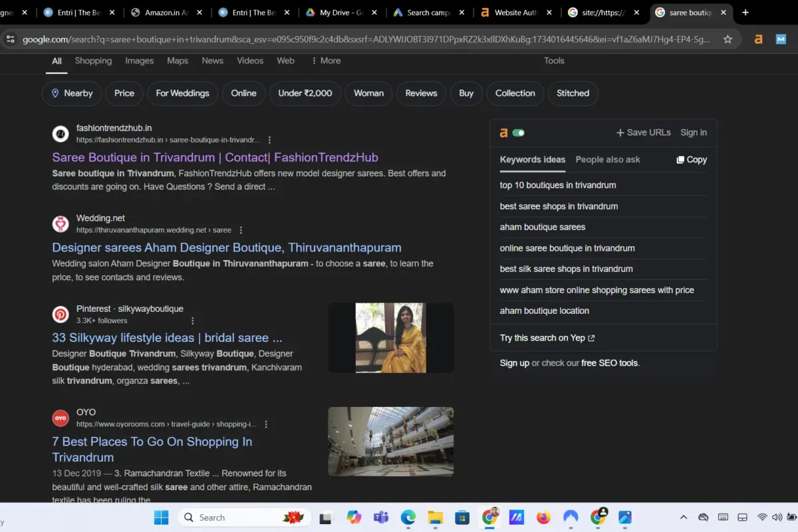798x532 pixels.
Task: Open Saree Boutique in Trivandrum FashionTrendzHub result
Action: 215,158
